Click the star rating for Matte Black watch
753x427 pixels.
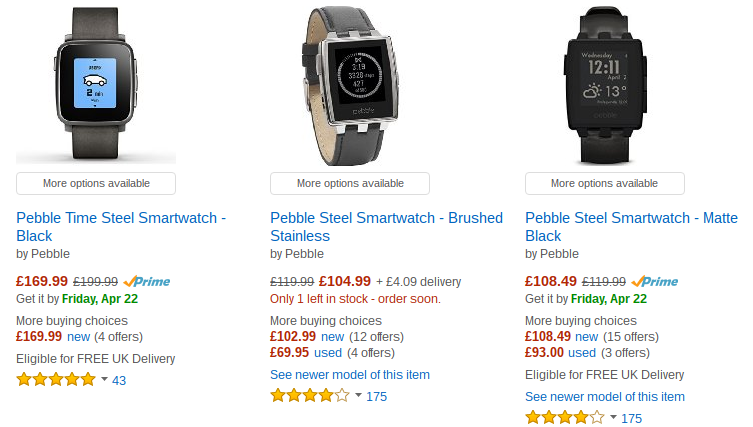(x=565, y=417)
